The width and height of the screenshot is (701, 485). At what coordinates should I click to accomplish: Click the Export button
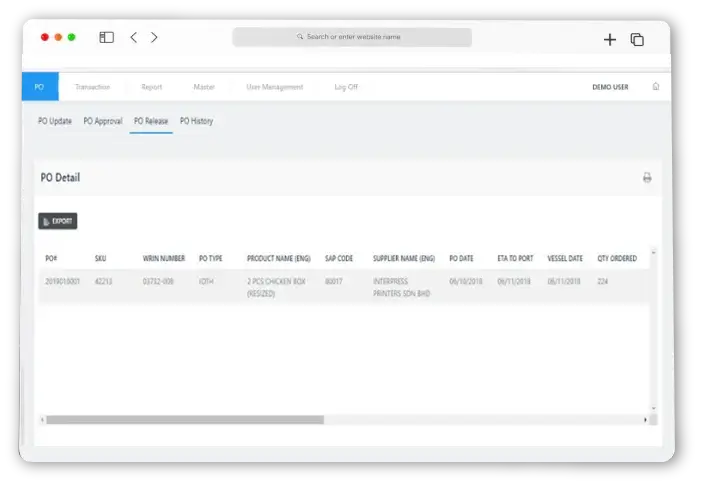(x=58, y=221)
